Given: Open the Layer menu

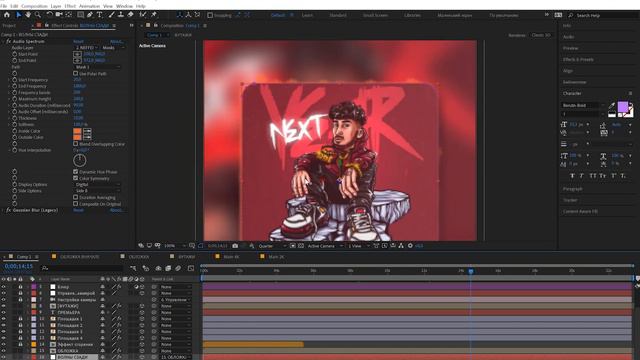Looking at the screenshot, I should (x=56, y=6).
